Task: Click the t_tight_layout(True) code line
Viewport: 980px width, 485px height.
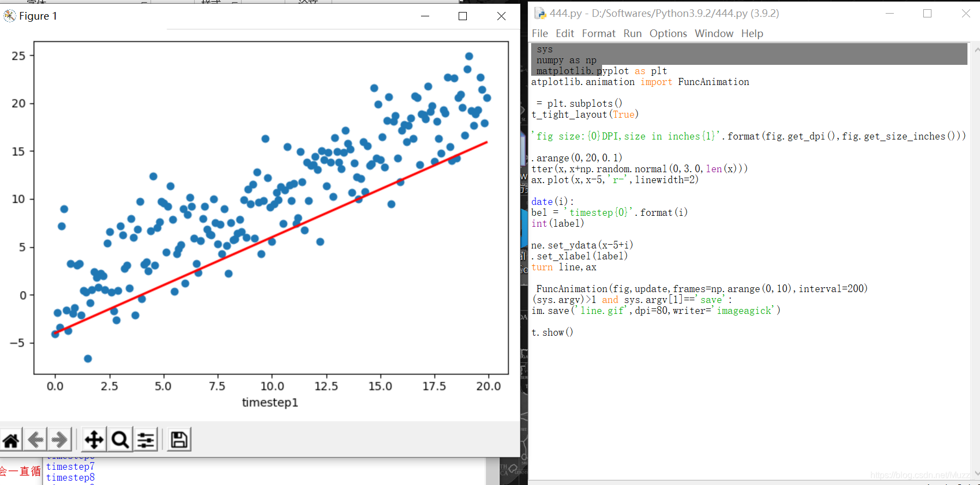Action: [x=585, y=114]
